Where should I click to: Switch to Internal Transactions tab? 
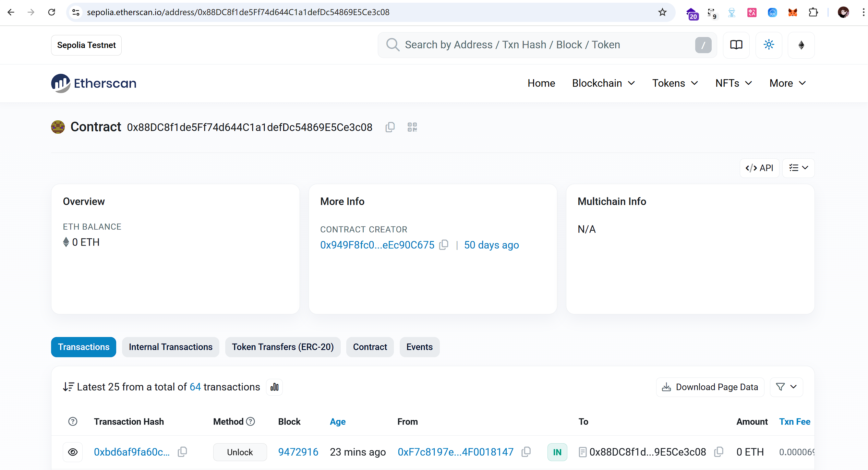[170, 347]
